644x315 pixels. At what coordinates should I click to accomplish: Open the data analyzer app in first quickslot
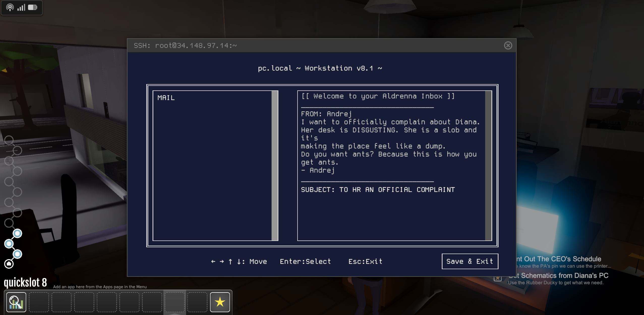pyautogui.click(x=16, y=302)
